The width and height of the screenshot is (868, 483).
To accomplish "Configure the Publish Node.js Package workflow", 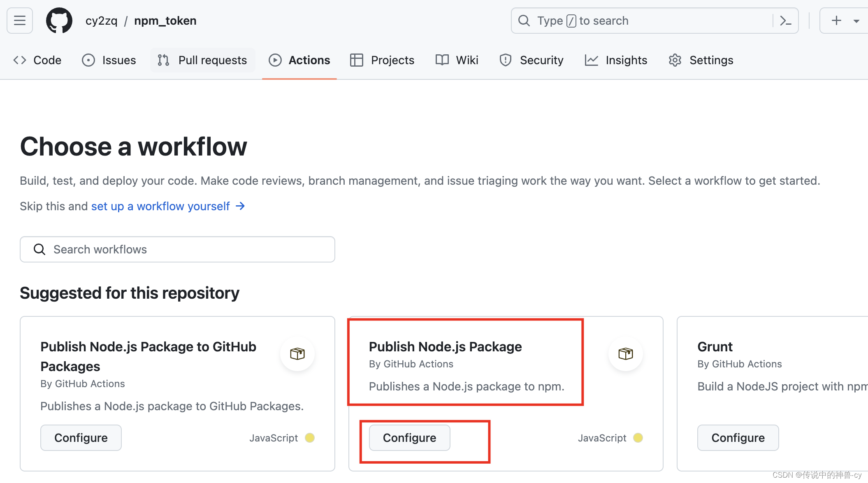I will coord(409,438).
